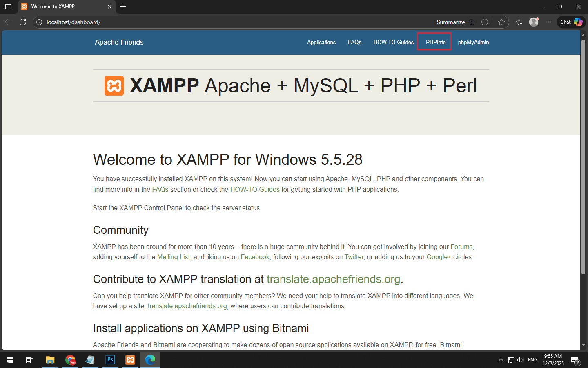This screenshot has height=368, width=588.
Task: Click the Copilot Chat button
Action: pos(571,22)
